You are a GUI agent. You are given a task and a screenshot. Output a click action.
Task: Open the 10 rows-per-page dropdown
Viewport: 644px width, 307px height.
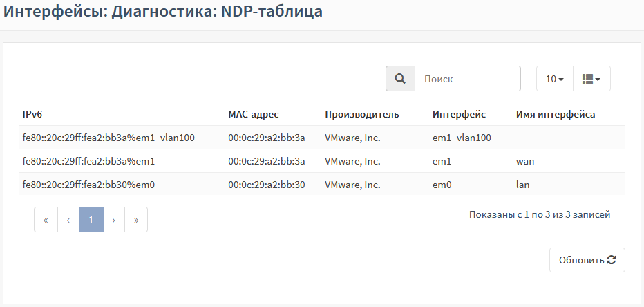(x=554, y=79)
